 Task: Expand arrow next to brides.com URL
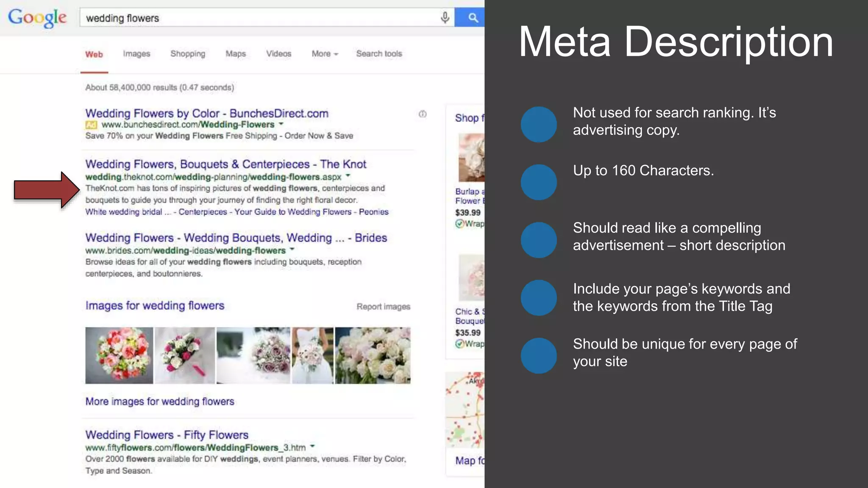[292, 249]
